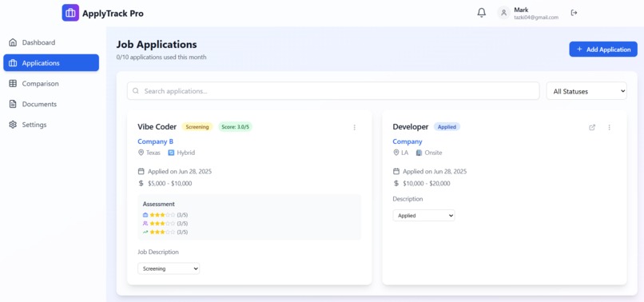Open the Settings page

coord(51,125)
